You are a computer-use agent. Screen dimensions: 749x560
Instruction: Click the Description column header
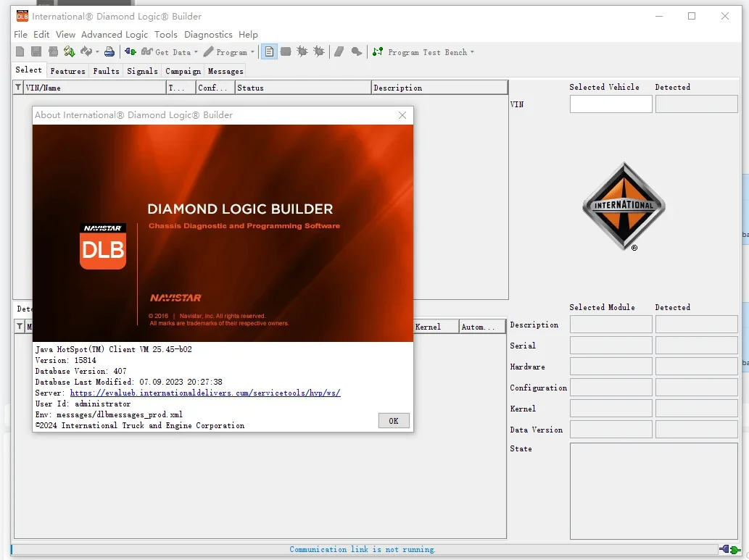pos(439,88)
